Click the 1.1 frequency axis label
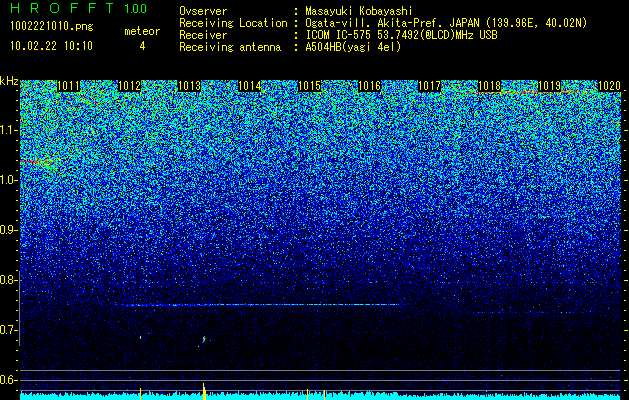The width and height of the screenshot is (629, 400). coord(8,130)
